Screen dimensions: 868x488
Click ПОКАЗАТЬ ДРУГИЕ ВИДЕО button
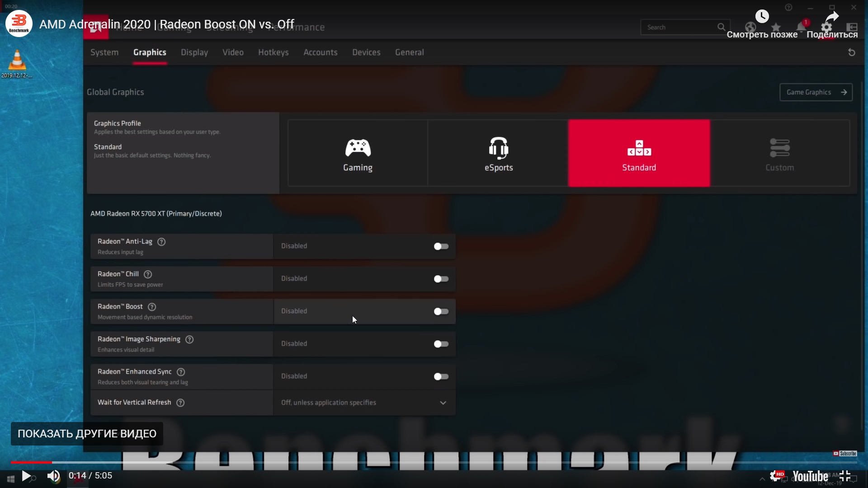click(x=87, y=434)
